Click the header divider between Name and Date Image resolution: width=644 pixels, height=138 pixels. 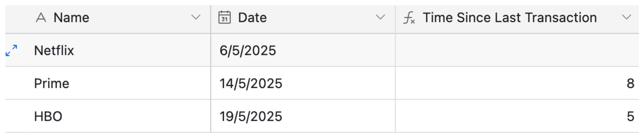coord(211,19)
